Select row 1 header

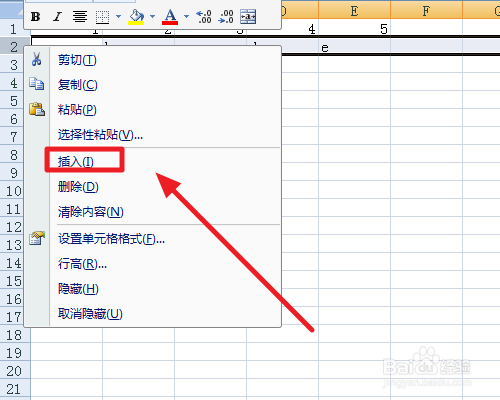coord(12,29)
